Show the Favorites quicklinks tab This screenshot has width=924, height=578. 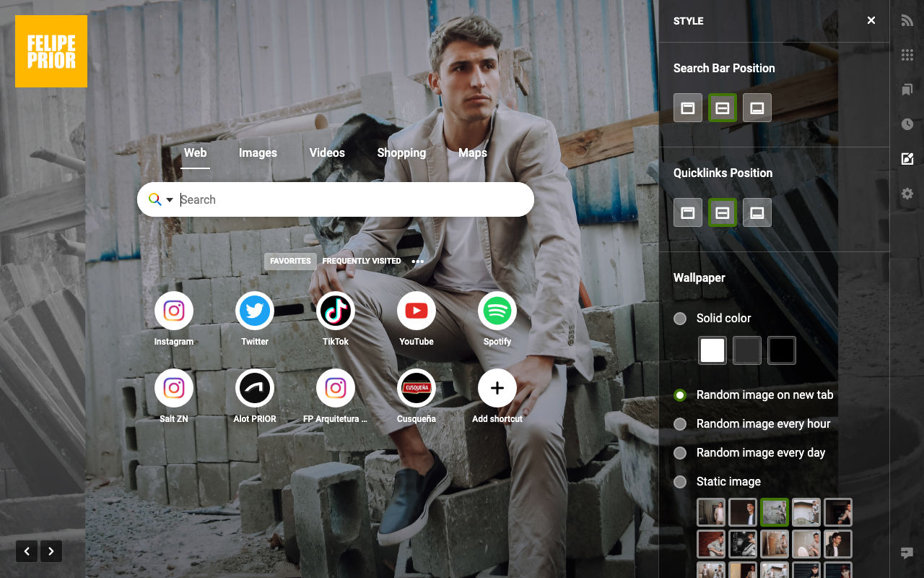pos(290,262)
